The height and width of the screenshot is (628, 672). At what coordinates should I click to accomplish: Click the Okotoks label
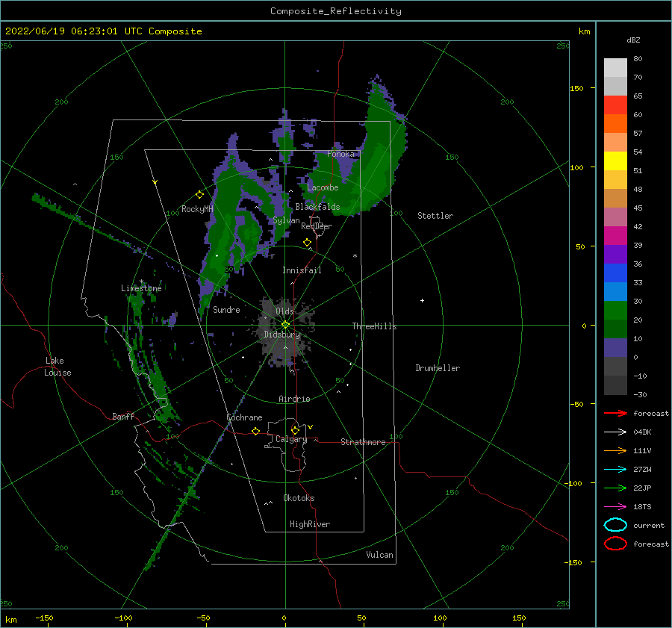coord(299,498)
